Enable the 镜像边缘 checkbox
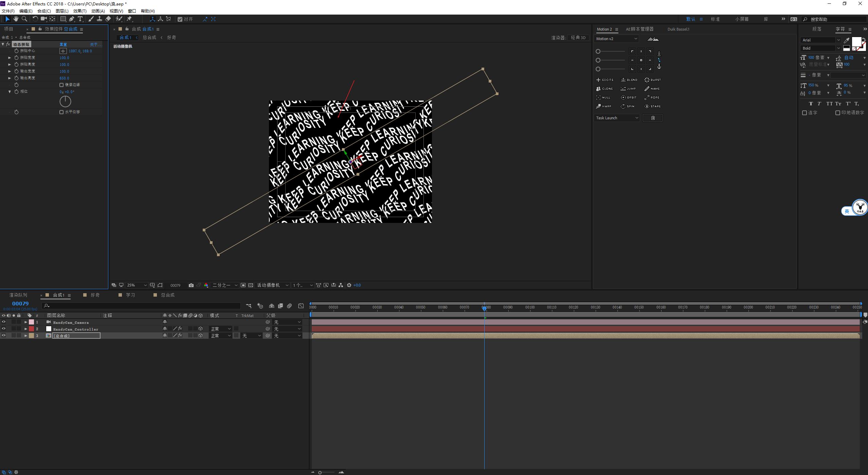This screenshot has height=475, width=868. coord(61,85)
